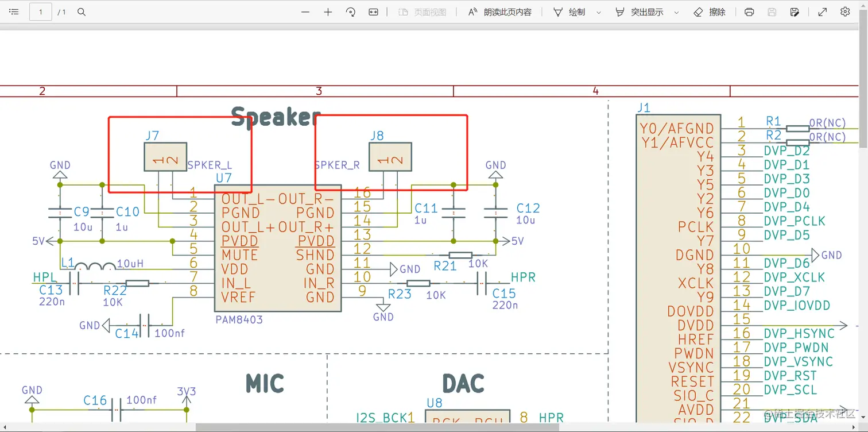Start 朗读此页内容 read aloud

pyautogui.click(x=500, y=12)
